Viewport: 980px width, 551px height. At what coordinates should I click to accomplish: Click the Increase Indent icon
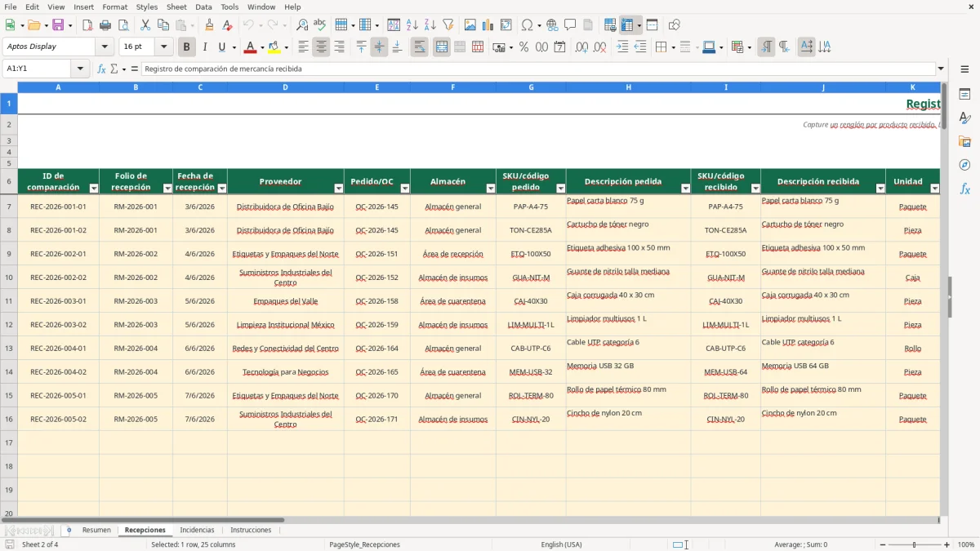click(x=622, y=47)
